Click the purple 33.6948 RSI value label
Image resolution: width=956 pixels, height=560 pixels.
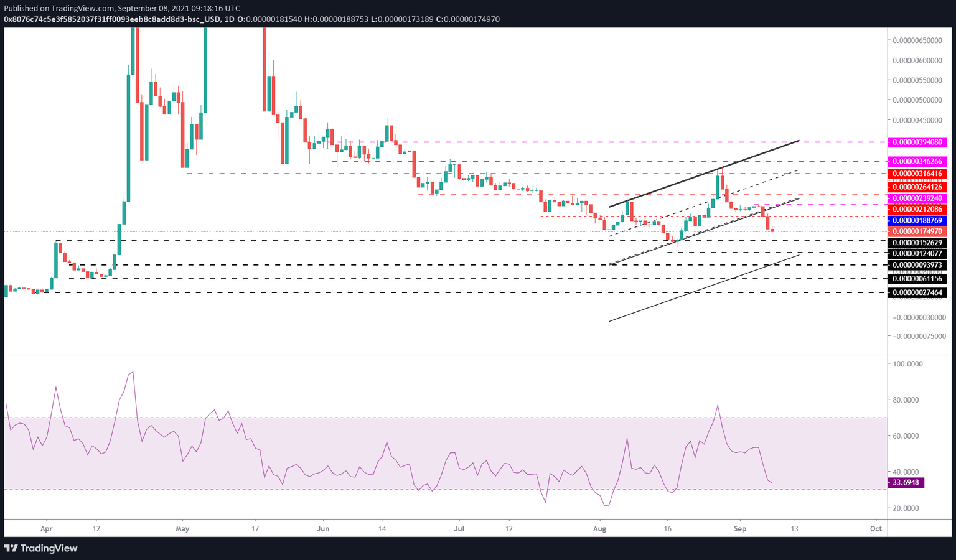tap(906, 482)
